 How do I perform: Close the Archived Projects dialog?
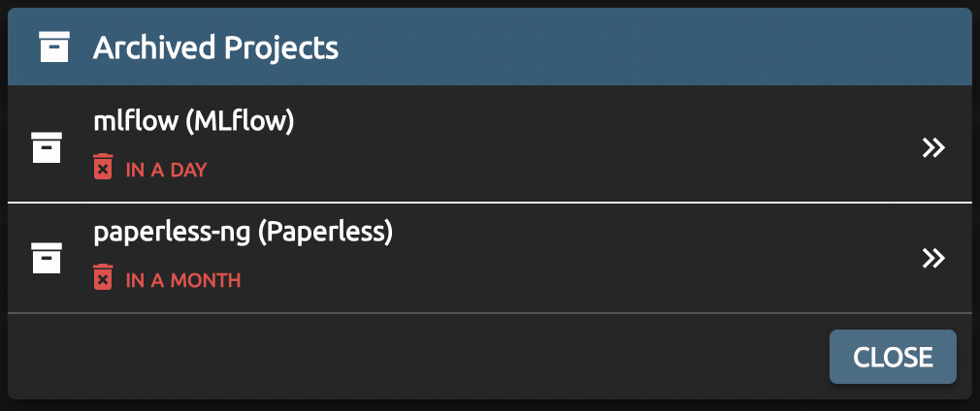(893, 357)
